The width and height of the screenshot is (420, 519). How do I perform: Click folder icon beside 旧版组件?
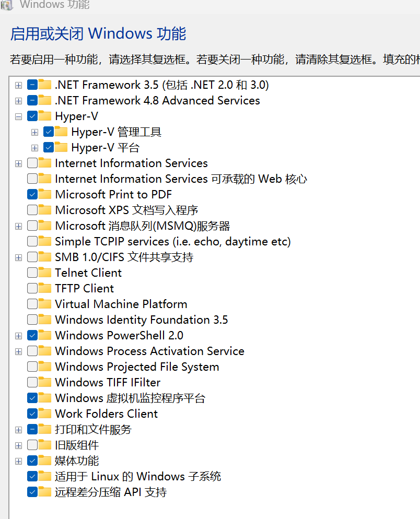tap(45, 445)
